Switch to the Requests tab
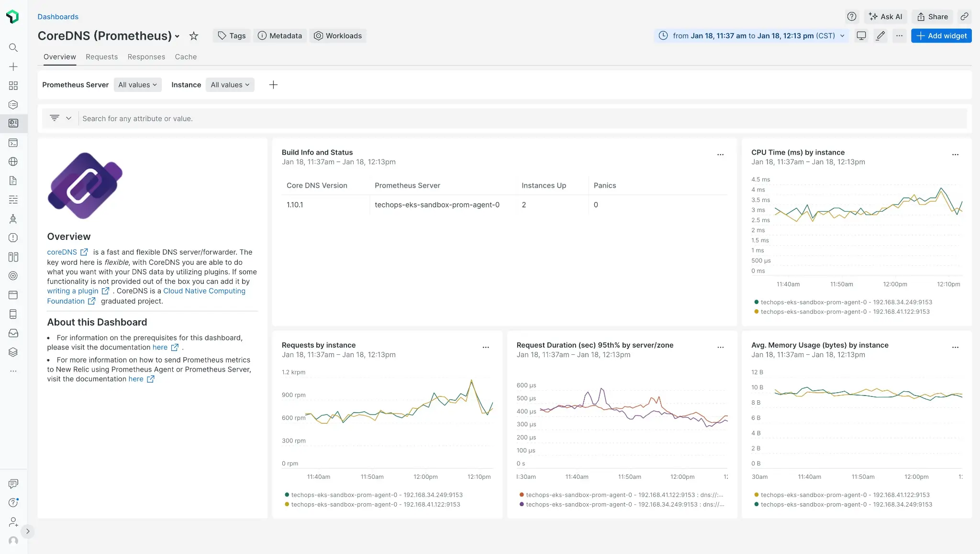The width and height of the screenshot is (980, 554). point(101,57)
